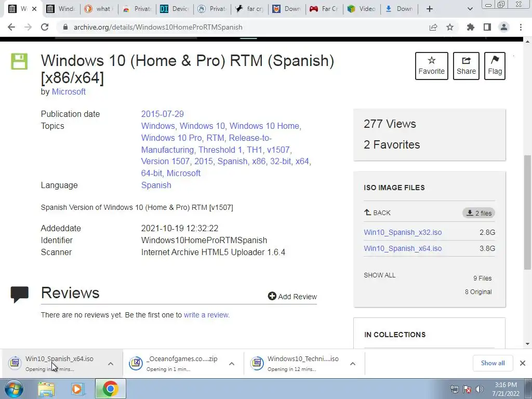This screenshot has height=399, width=532.
Task: Open the Chrome extensions puzzle icon
Action: [471, 27]
